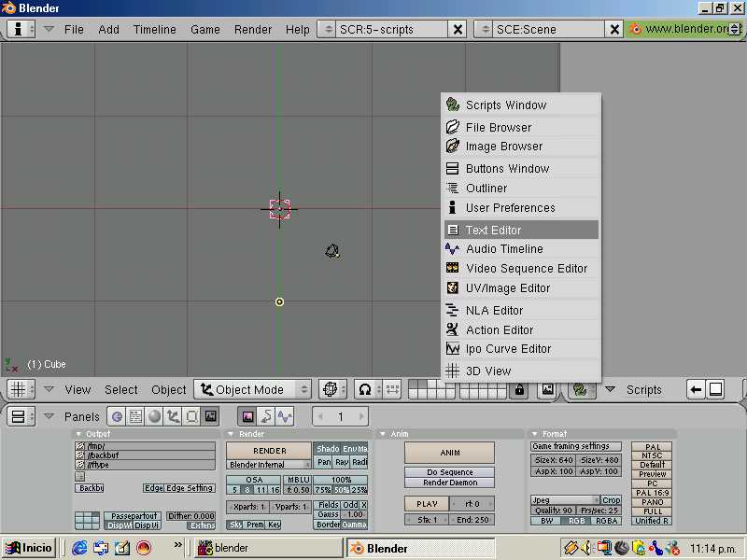Collapse the Output panel
This screenshot has width=747, height=560.
(78, 434)
